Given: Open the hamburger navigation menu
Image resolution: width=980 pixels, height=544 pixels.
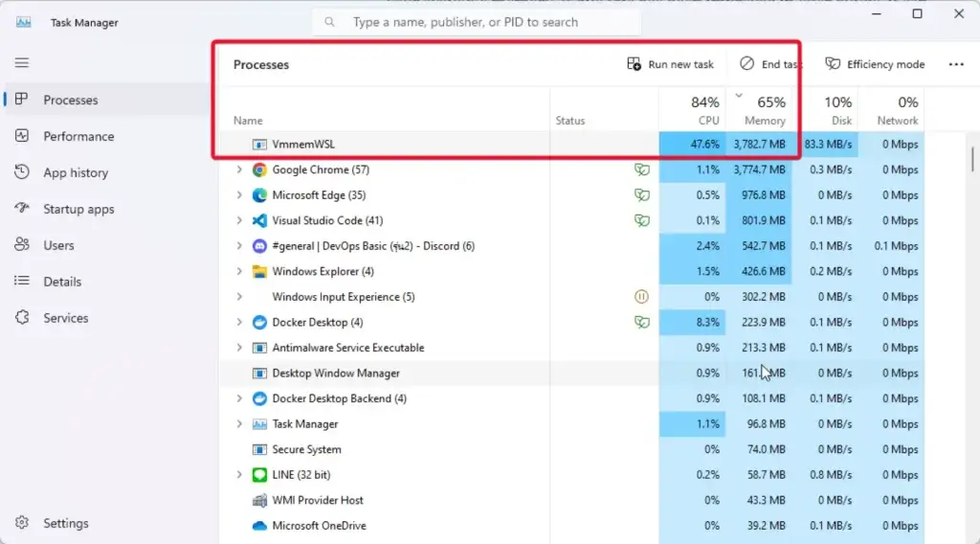Looking at the screenshot, I should 22,62.
